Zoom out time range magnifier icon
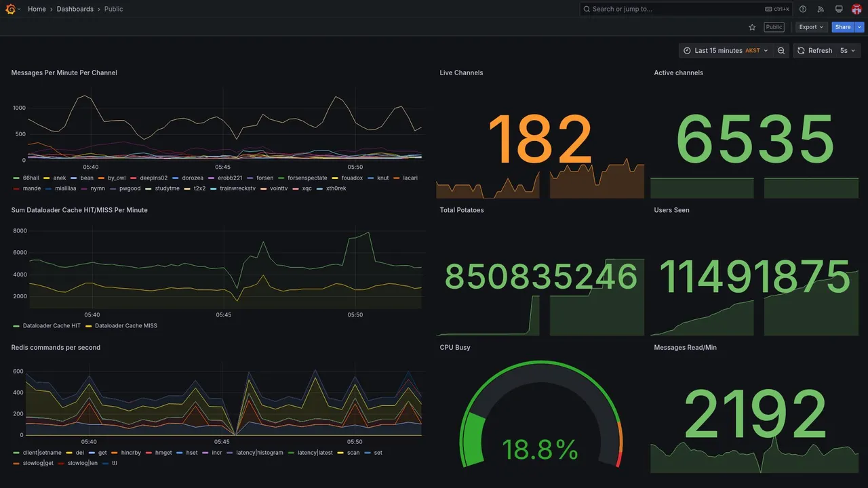This screenshot has width=868, height=488. pyautogui.click(x=781, y=51)
